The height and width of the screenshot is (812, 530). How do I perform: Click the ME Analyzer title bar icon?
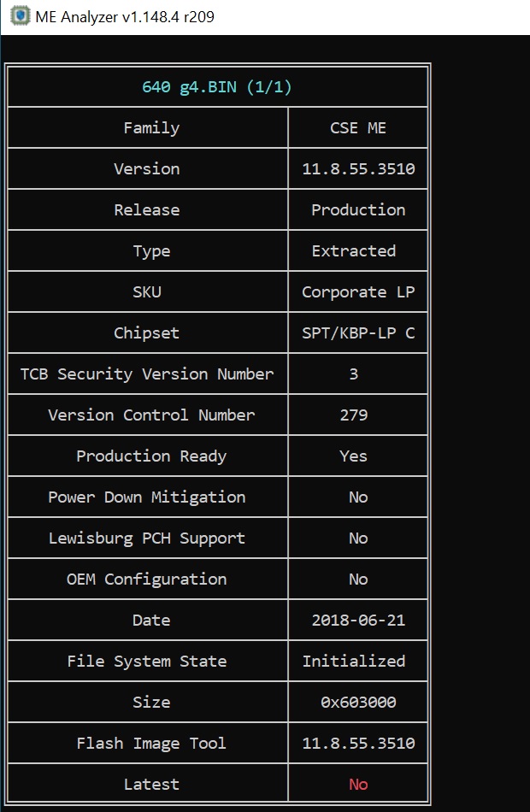pyautogui.click(x=17, y=16)
